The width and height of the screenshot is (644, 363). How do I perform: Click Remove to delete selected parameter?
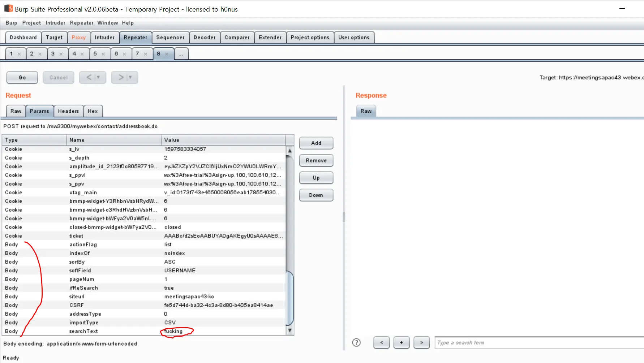[316, 160]
